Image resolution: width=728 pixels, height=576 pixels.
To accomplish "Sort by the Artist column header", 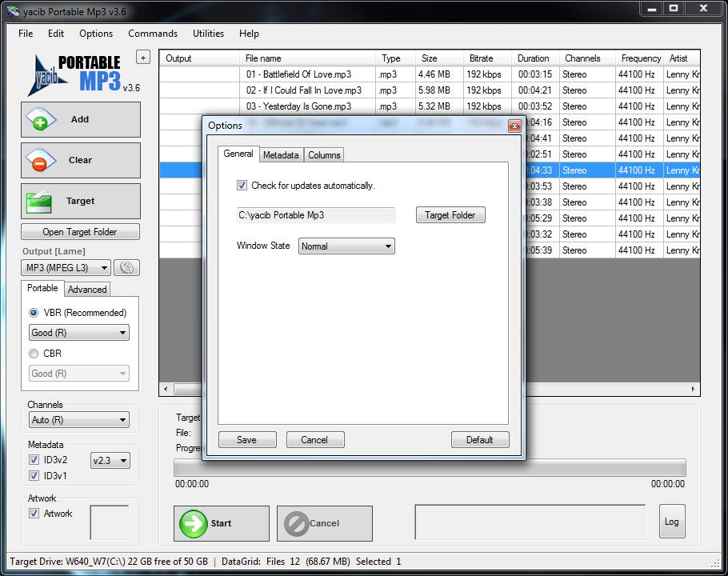I will (x=682, y=58).
